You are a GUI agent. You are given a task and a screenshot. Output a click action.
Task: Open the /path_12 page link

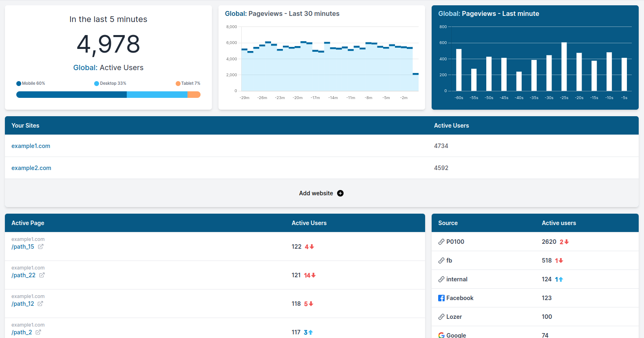[x=23, y=304]
